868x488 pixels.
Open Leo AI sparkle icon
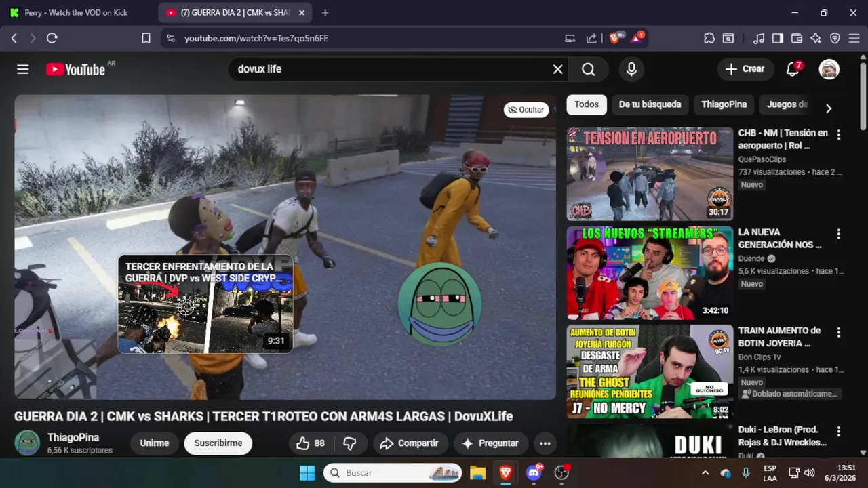click(x=816, y=39)
